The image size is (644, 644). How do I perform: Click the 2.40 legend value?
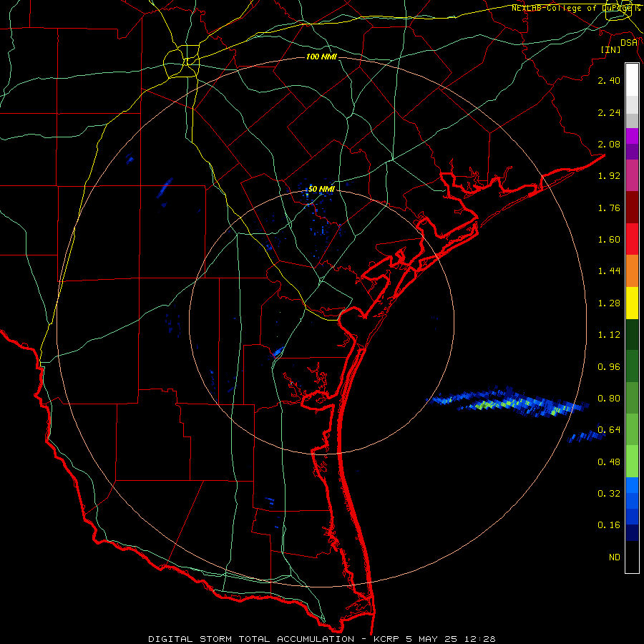[x=609, y=80]
